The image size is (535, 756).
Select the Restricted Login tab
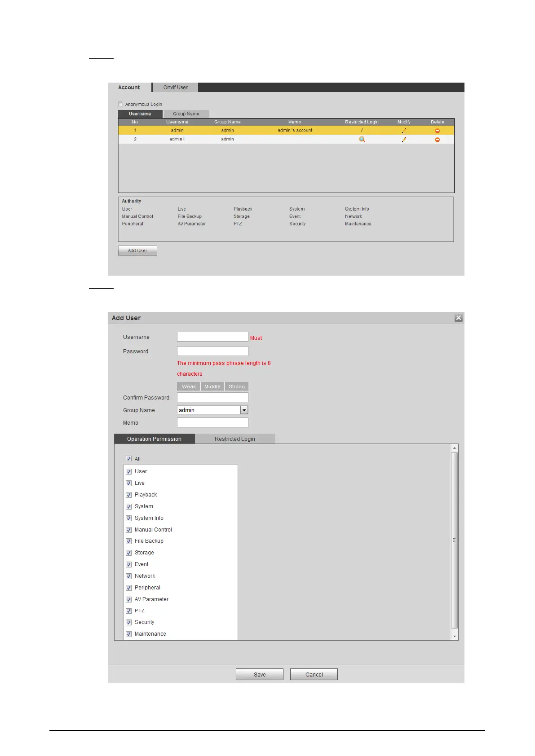pos(234,439)
